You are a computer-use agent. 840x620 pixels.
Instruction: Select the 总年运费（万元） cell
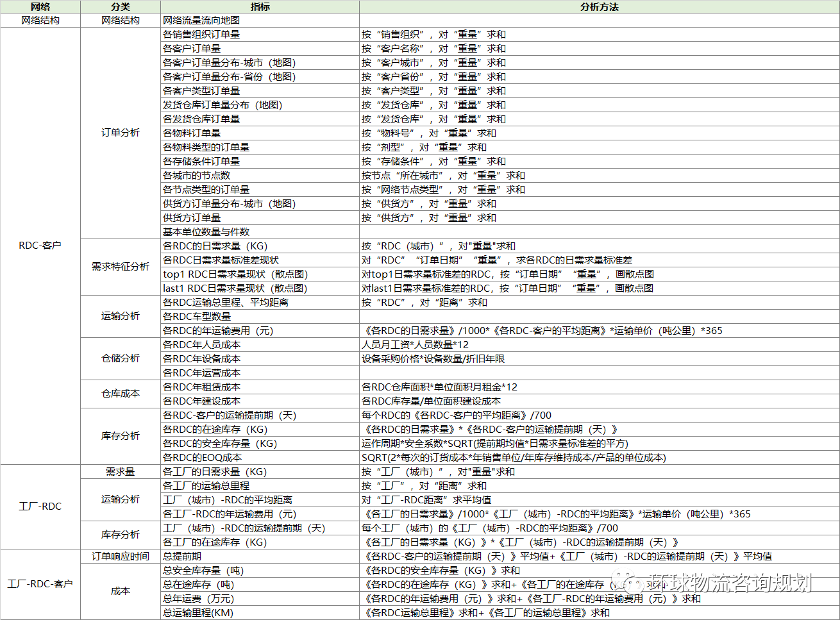(x=260, y=598)
